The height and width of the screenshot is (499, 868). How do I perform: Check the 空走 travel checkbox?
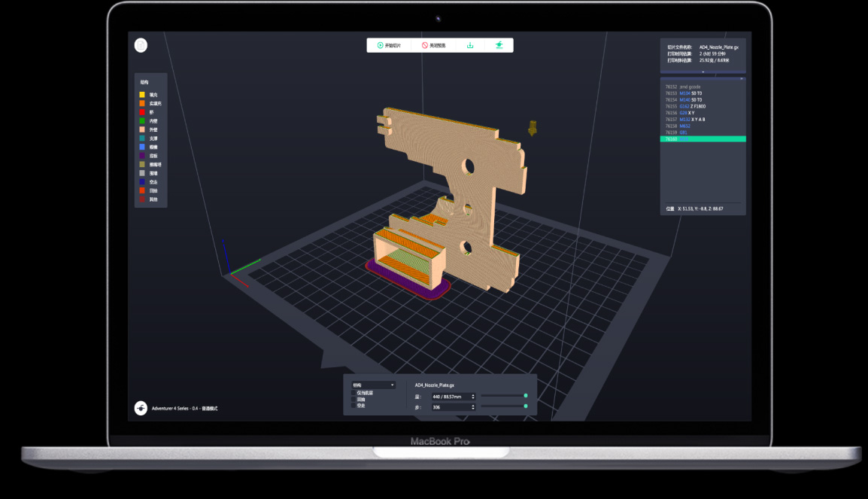tap(354, 406)
